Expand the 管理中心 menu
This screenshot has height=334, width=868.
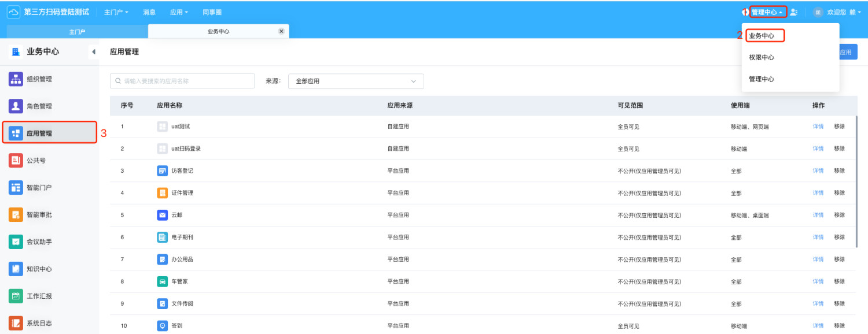point(767,12)
